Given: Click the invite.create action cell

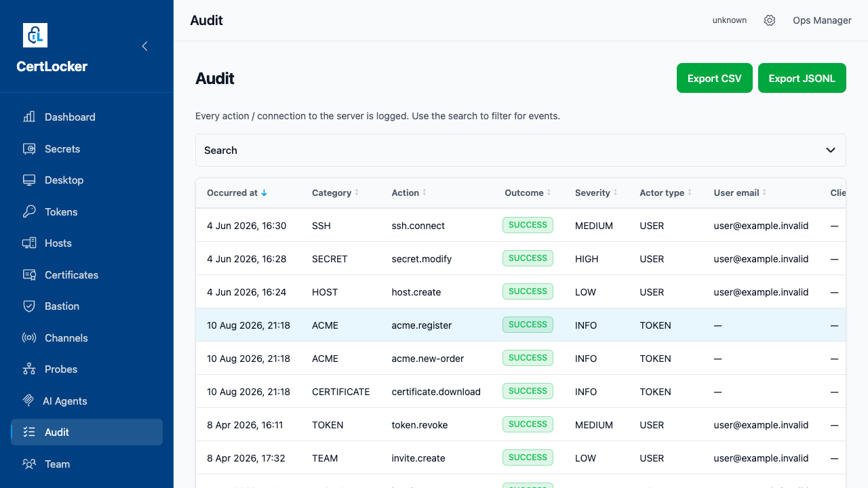Looking at the screenshot, I should 418,458.
